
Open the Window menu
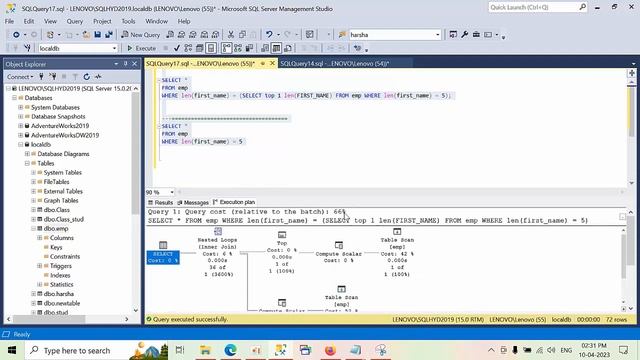pos(156,21)
